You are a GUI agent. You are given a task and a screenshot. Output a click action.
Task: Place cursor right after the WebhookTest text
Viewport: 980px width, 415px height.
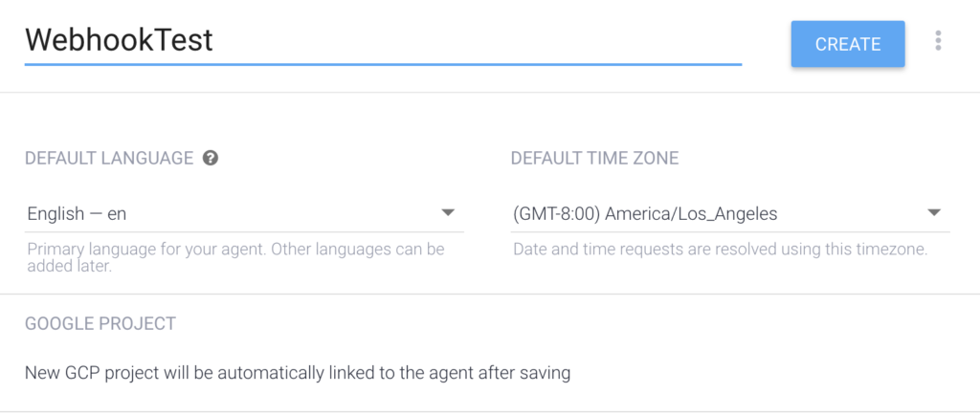click(214, 40)
